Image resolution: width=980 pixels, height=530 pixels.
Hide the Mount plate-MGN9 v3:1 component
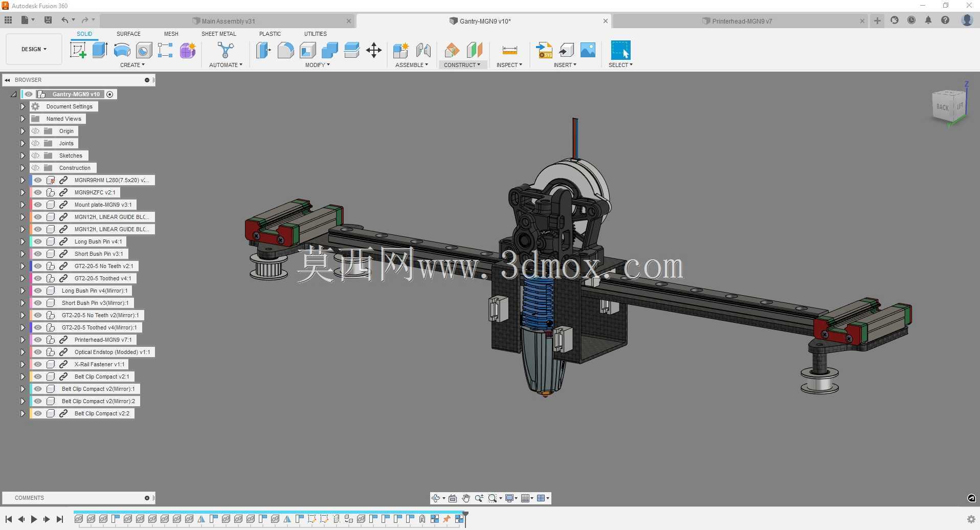click(x=38, y=205)
